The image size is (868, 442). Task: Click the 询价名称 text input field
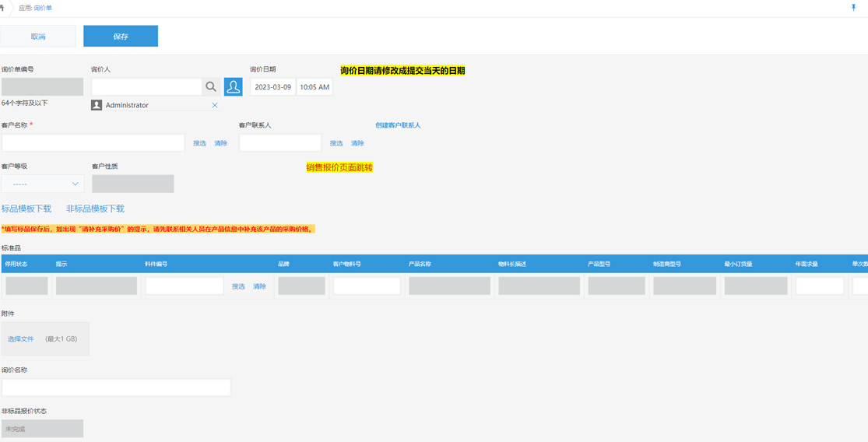[116, 387]
